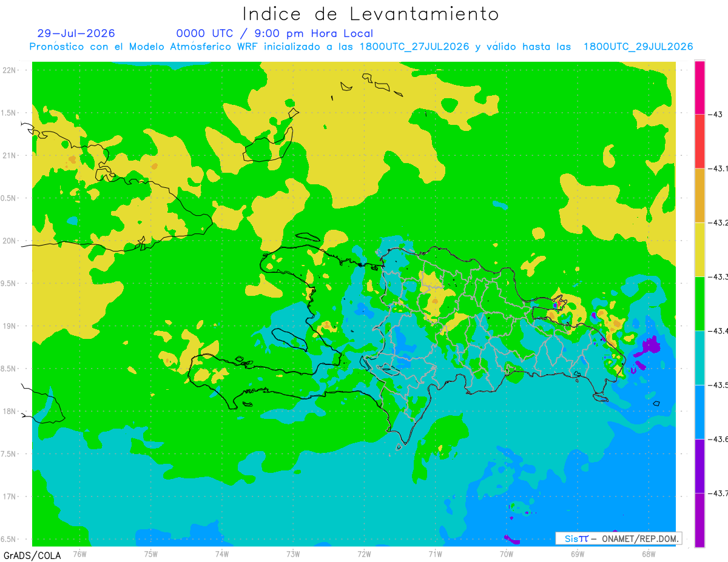Image resolution: width=728 pixels, height=562 pixels.
Task: Click the date '29-Jul-2026'
Action: [x=76, y=33]
